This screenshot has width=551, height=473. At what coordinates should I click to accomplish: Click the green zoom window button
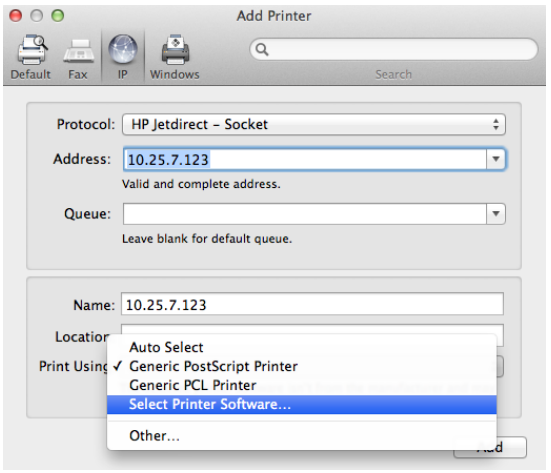pos(58,15)
